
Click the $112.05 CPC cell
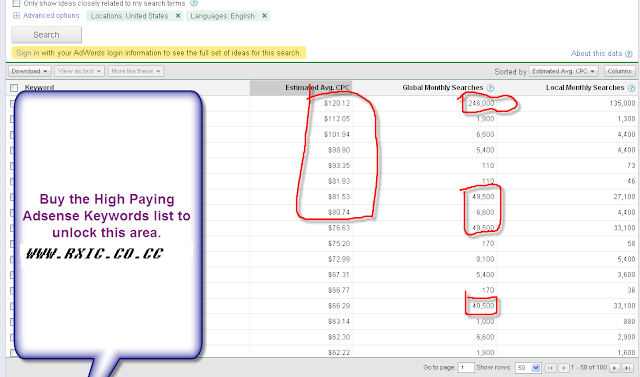tap(337, 119)
